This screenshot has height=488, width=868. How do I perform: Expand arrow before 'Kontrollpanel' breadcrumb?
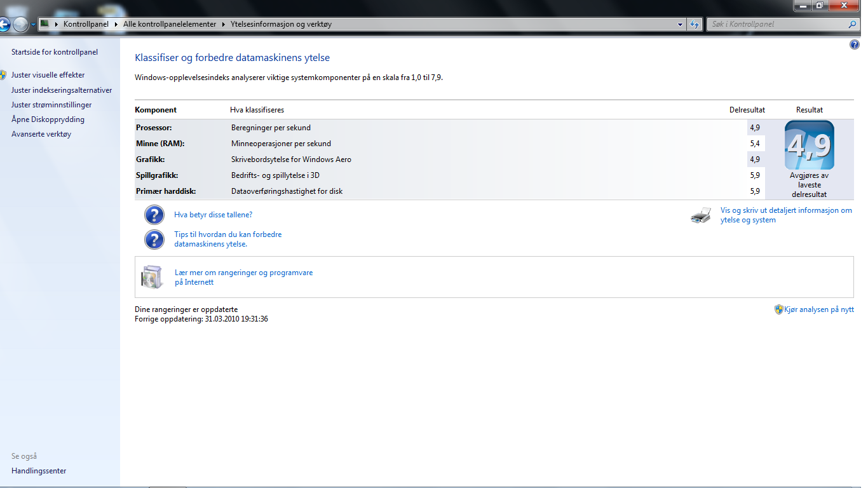point(57,24)
